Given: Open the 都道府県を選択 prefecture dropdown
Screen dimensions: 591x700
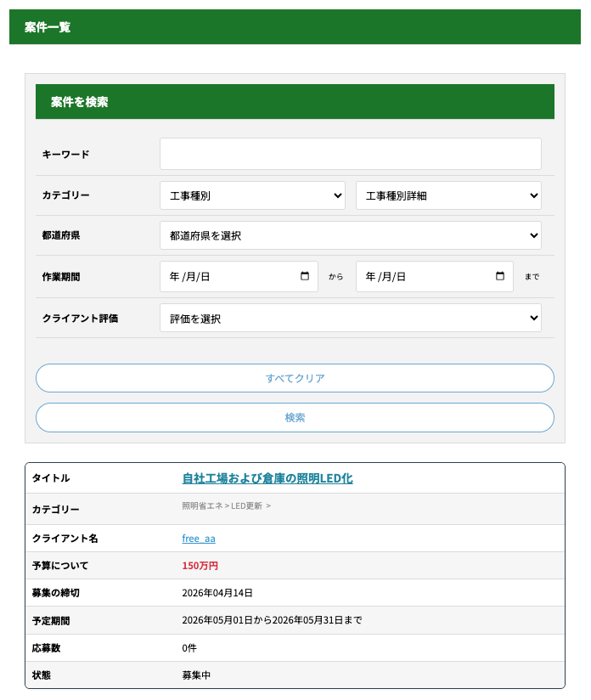Looking at the screenshot, I should click(x=350, y=235).
